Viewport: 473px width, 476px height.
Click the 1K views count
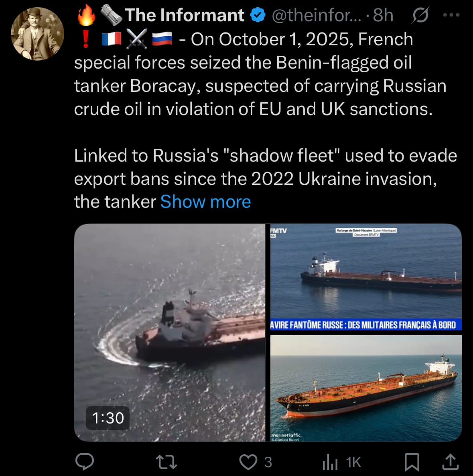coord(353,462)
